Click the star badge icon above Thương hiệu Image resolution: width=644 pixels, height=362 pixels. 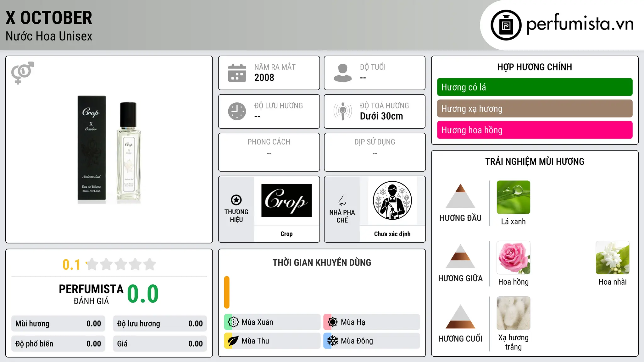point(236,200)
